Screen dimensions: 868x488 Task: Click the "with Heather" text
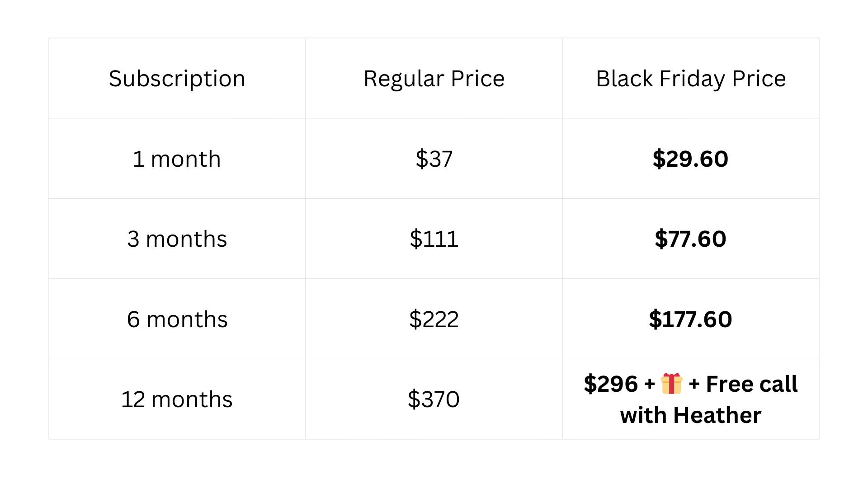pyautogui.click(x=690, y=415)
